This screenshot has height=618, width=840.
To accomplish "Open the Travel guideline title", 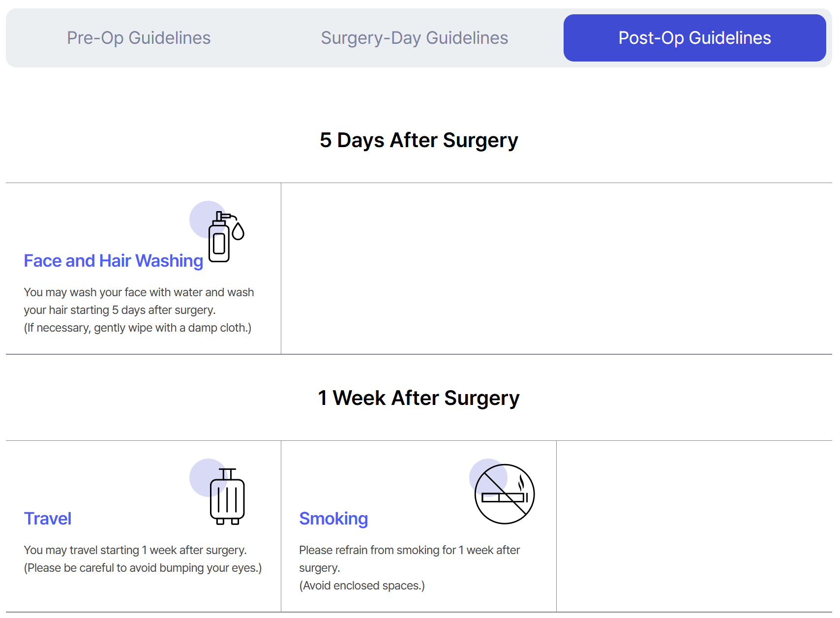I will coord(48,519).
